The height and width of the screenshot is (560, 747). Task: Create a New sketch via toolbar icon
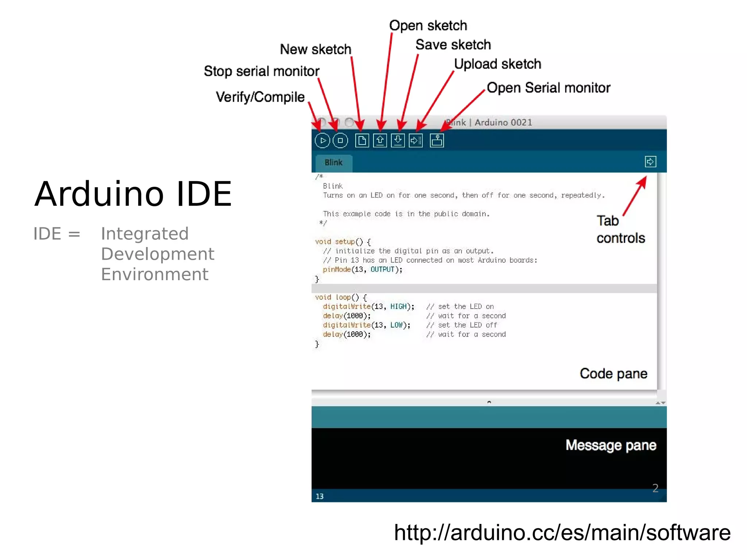pos(362,140)
